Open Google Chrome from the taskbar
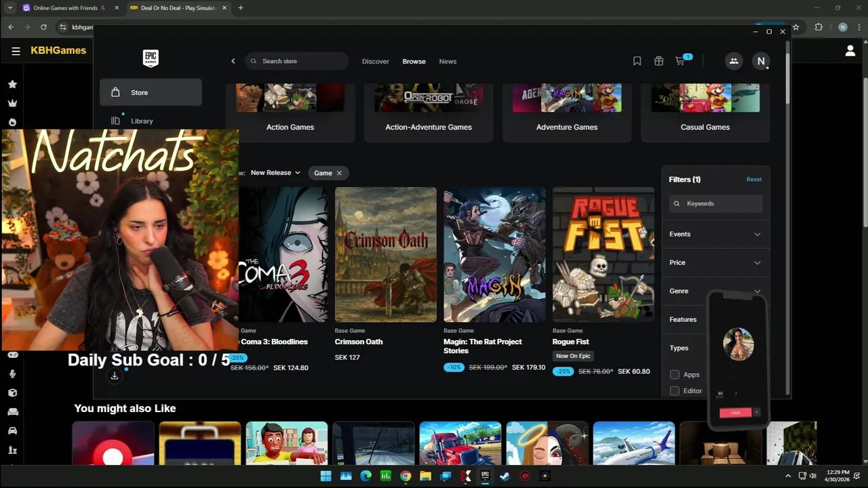This screenshot has height=488, width=868. coord(406,476)
